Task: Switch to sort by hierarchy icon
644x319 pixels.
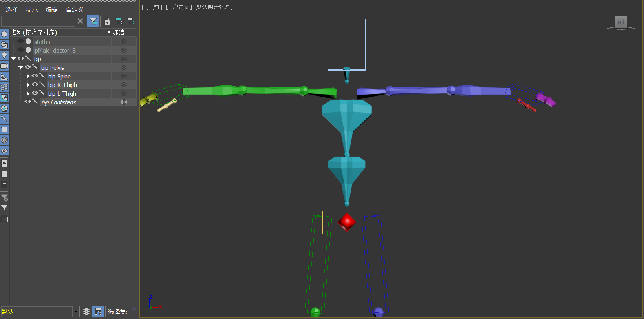Action: coord(98,312)
